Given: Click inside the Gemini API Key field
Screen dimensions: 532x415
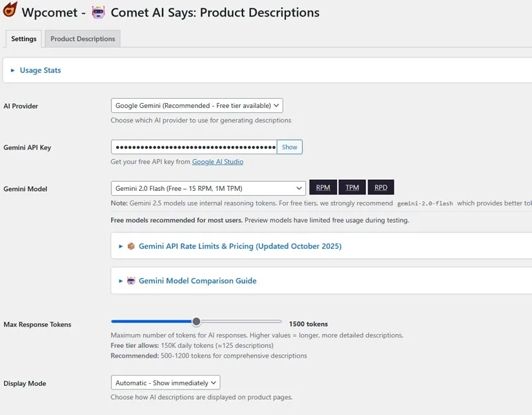Looking at the screenshot, I should point(193,147).
